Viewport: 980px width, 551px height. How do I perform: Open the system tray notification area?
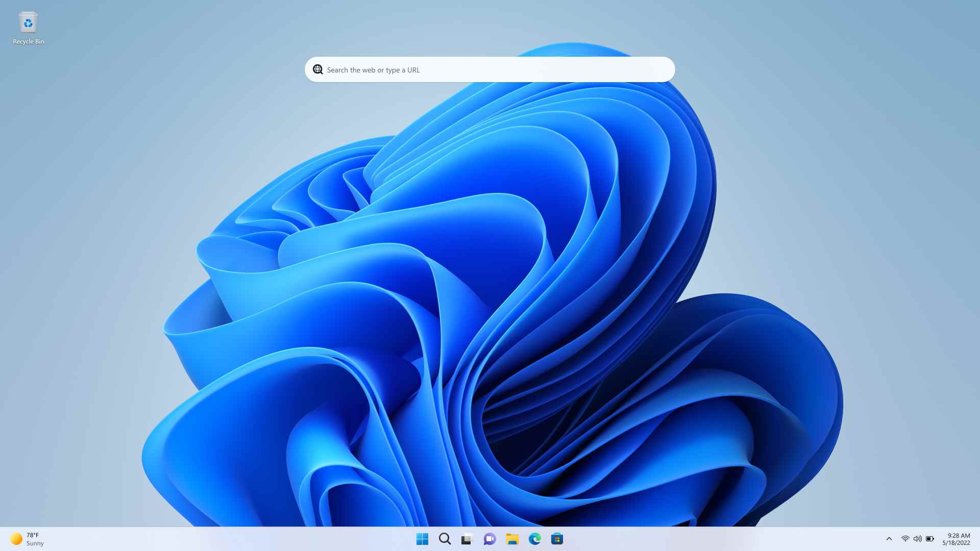(x=889, y=538)
